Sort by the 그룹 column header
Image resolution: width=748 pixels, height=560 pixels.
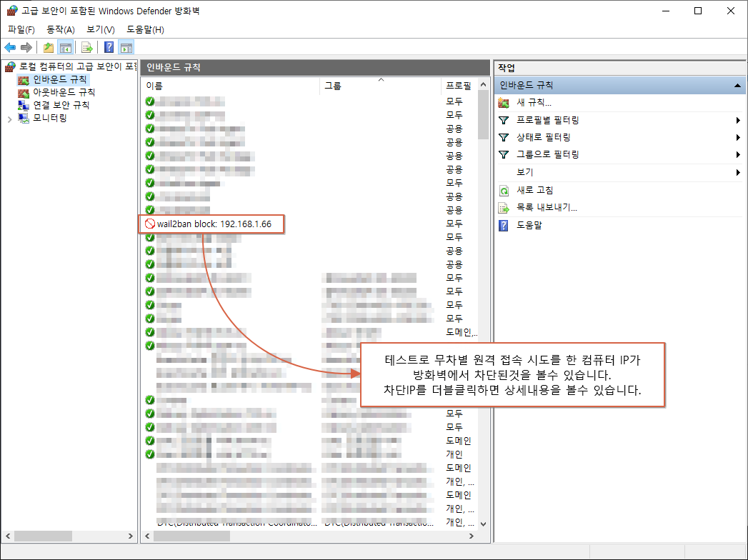pos(381,86)
